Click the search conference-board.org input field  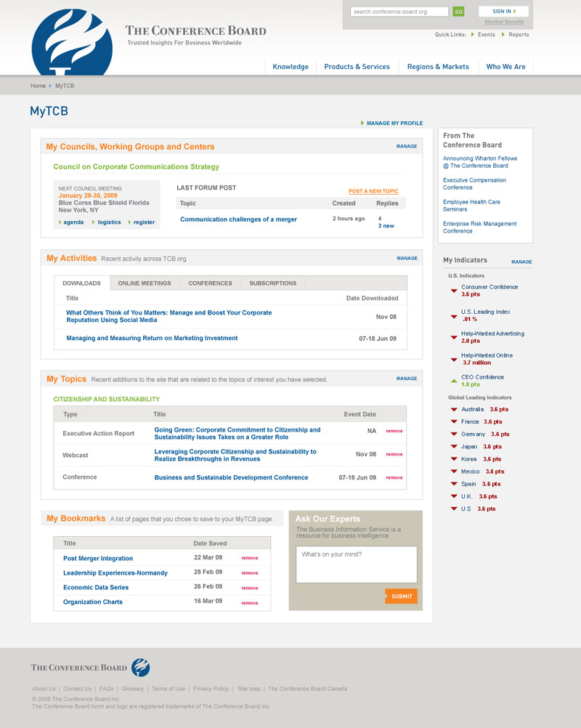coord(399,12)
